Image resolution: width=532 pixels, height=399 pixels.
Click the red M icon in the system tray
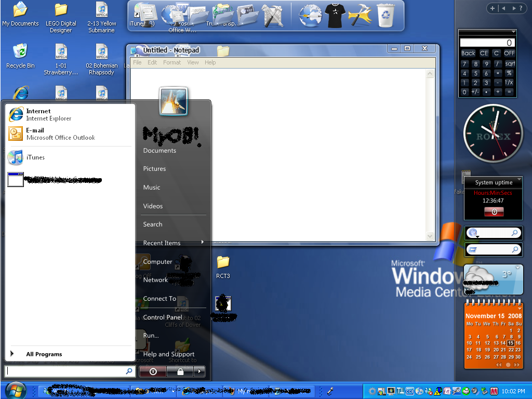[494, 391]
